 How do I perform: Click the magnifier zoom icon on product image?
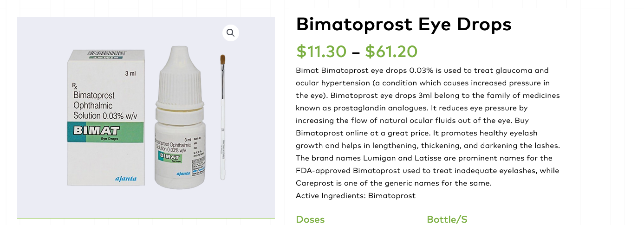[x=230, y=33]
